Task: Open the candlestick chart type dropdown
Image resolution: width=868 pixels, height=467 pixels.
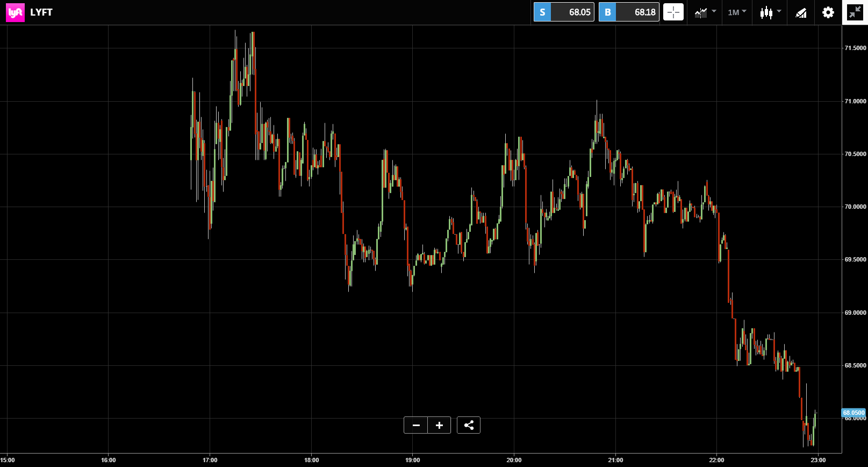Action: pos(770,12)
